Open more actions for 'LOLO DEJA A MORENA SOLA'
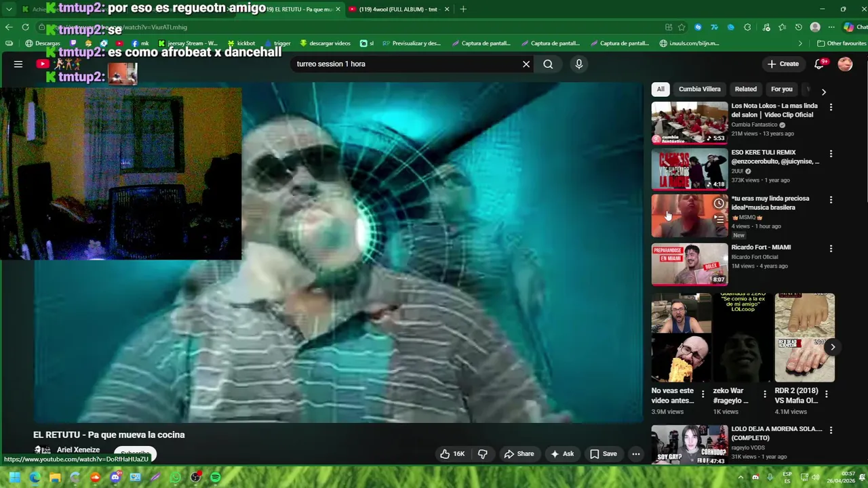Screen dimensions: 868x488 point(831,430)
